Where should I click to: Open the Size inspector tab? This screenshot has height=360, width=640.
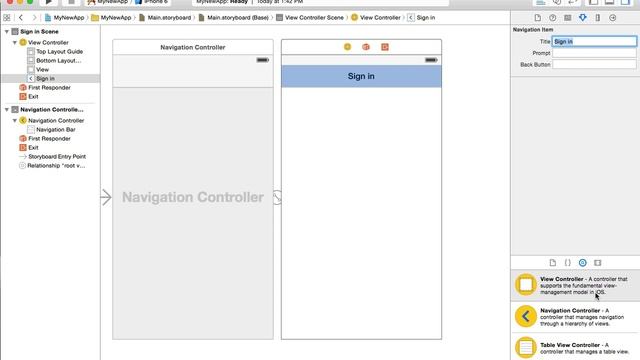(x=598, y=18)
